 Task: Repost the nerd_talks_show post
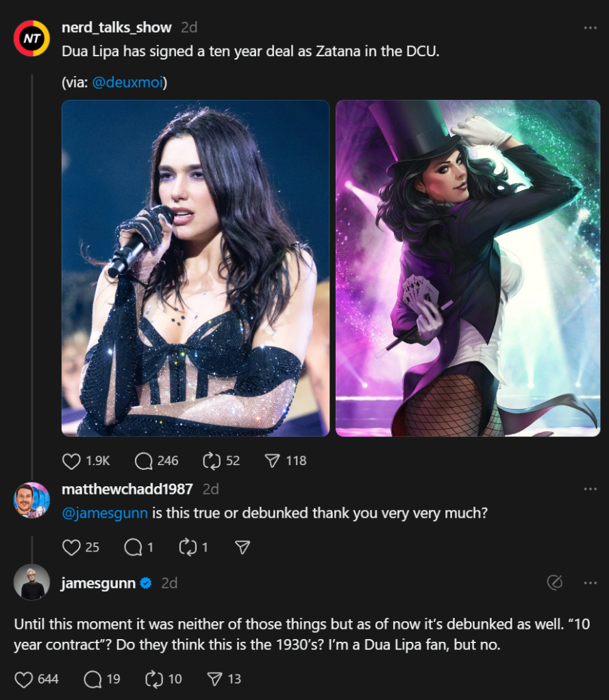pos(212,461)
